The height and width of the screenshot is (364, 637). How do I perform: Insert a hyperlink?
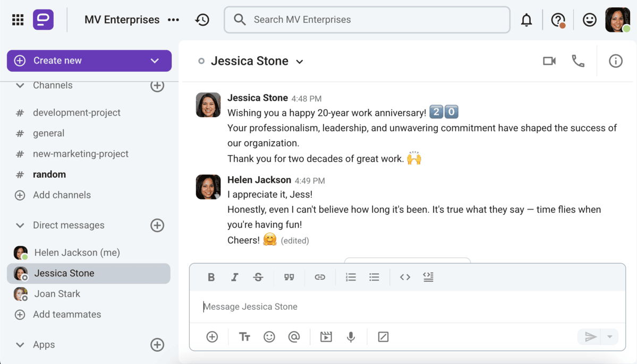pyautogui.click(x=320, y=277)
